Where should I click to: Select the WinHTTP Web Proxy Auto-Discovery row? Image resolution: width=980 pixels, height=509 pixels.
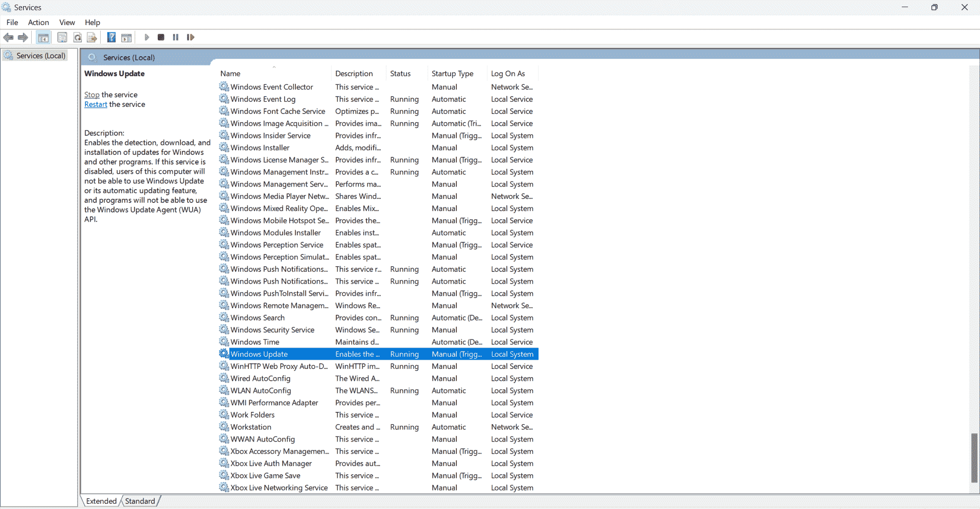pos(378,366)
